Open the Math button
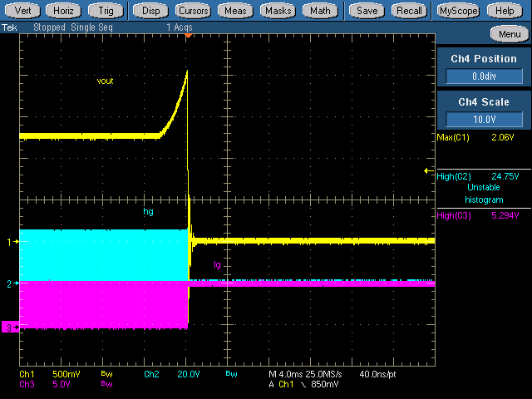Screen dimensions: 532x399 pyautogui.click(x=320, y=11)
